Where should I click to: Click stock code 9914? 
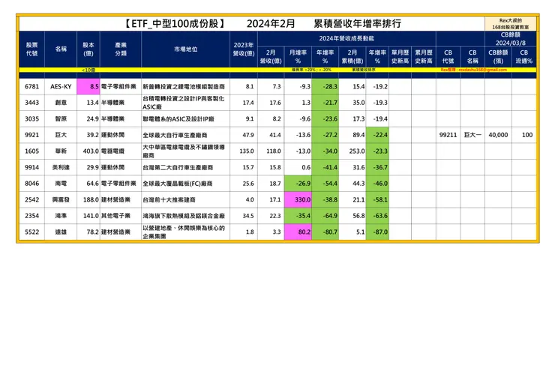pyautogui.click(x=31, y=167)
